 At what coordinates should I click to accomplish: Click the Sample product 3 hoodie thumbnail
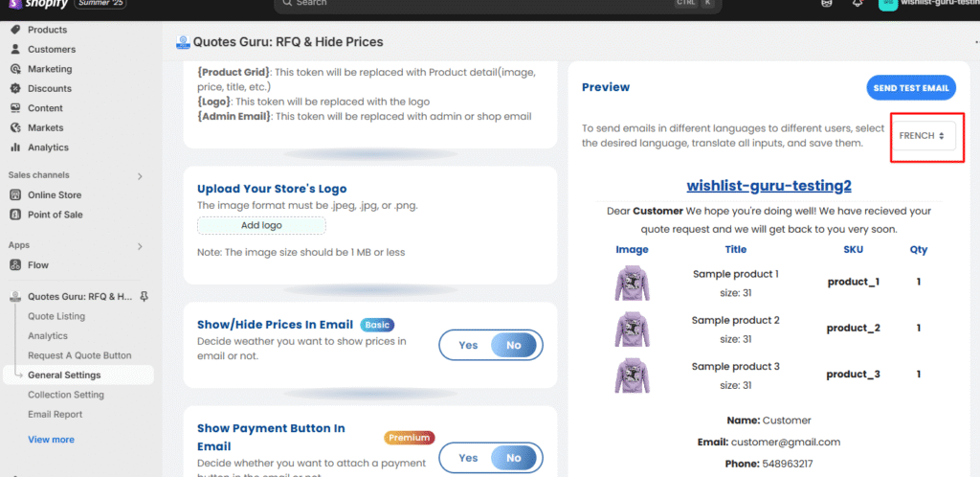pyautogui.click(x=632, y=375)
